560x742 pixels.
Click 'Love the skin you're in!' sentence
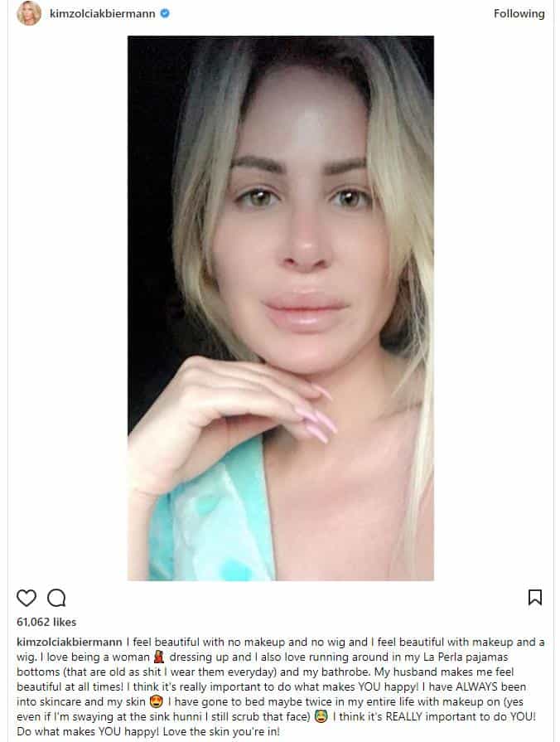(221, 731)
